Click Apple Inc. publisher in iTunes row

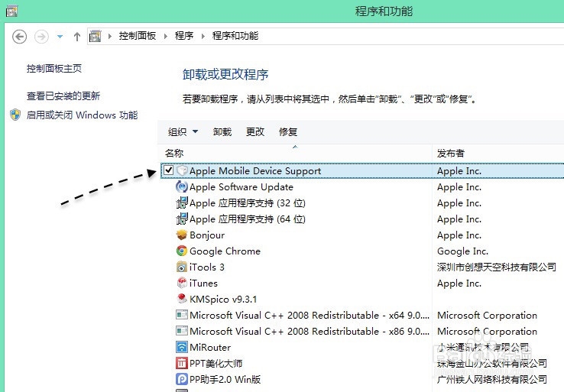459,283
